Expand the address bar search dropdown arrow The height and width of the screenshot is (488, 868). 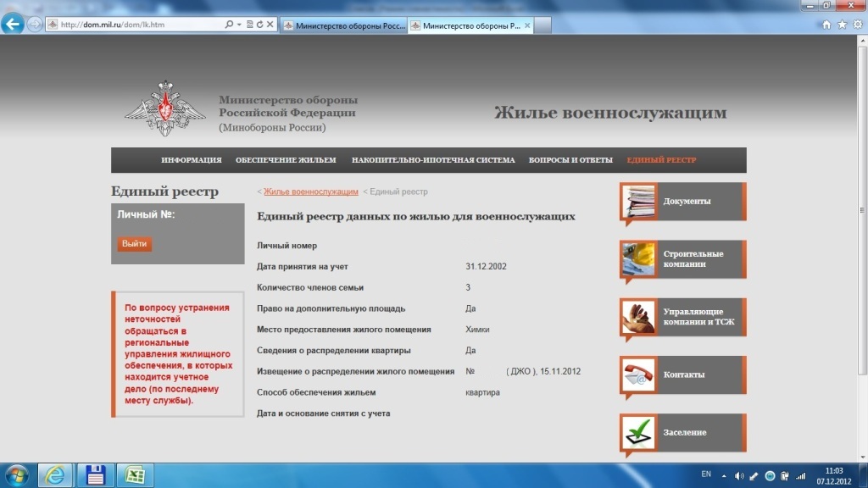[x=239, y=25]
